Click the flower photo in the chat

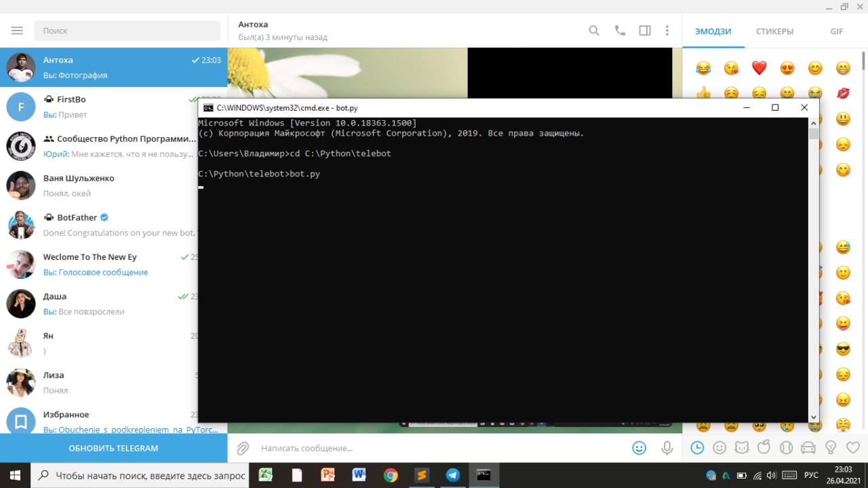[x=347, y=73]
